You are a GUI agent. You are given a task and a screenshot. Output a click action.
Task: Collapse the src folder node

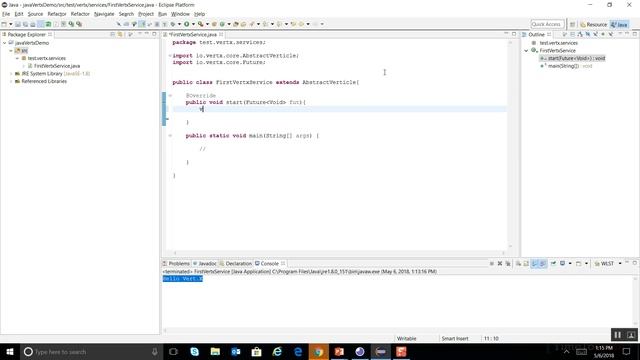11,51
